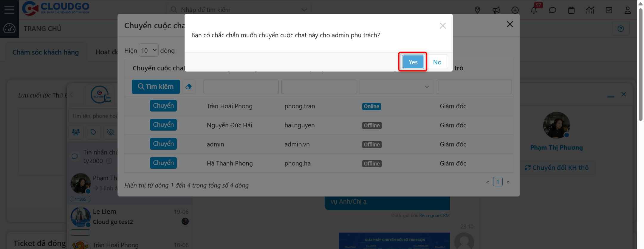Click Chuyển đổi KH thô button
Image resolution: width=644 pixels, height=249 pixels.
[557, 168]
